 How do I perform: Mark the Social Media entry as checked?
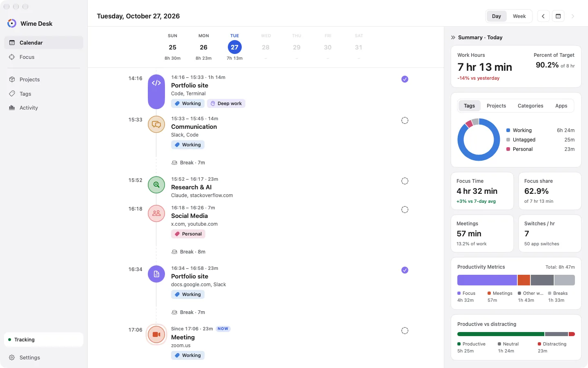pyautogui.click(x=405, y=210)
